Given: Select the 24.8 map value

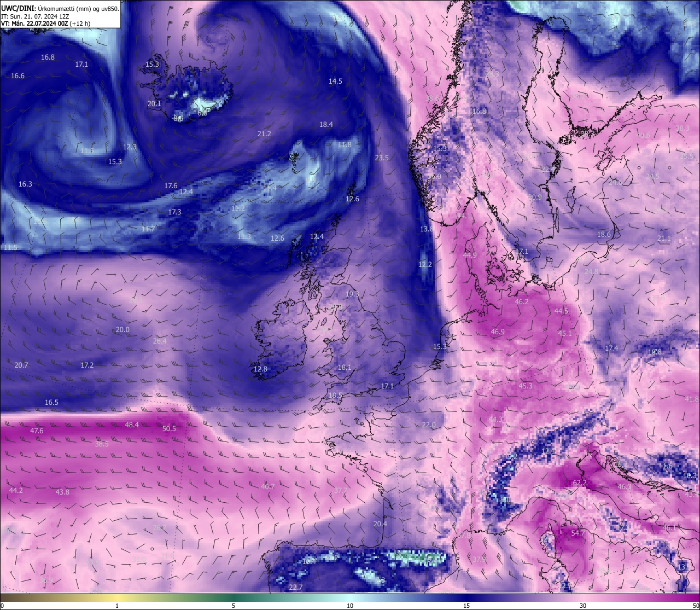Looking at the screenshot, I should [x=591, y=272].
